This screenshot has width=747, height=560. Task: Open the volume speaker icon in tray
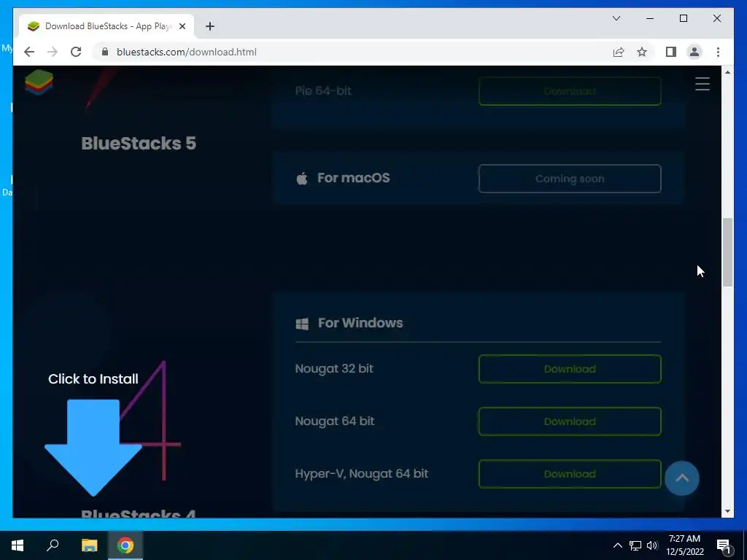click(652, 545)
